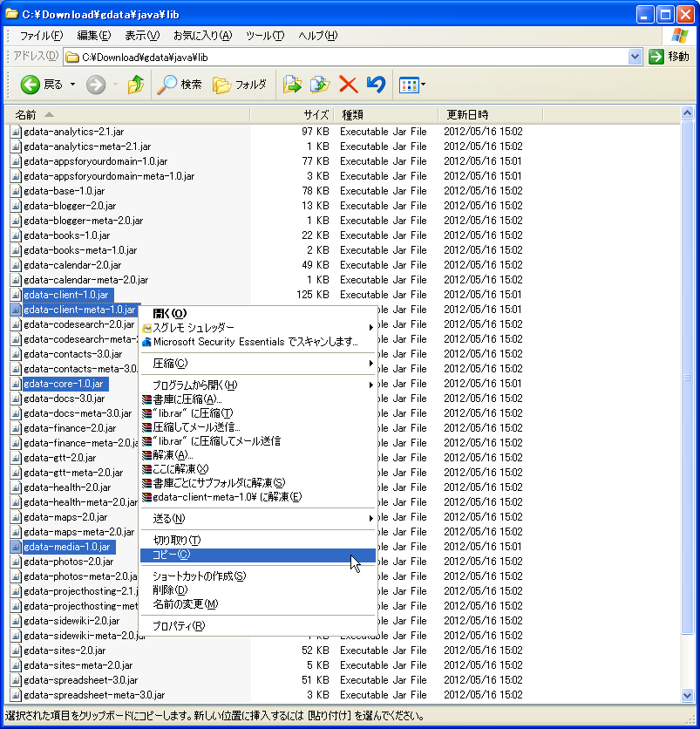Click the red X Delete toolbar icon
Viewport: 700px width, 729px height.
[348, 85]
